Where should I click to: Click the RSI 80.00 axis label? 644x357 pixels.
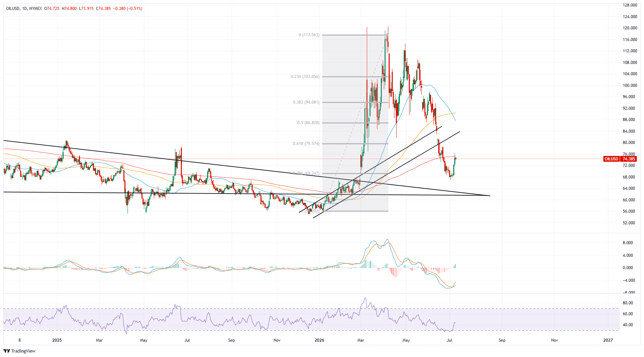[628, 303]
